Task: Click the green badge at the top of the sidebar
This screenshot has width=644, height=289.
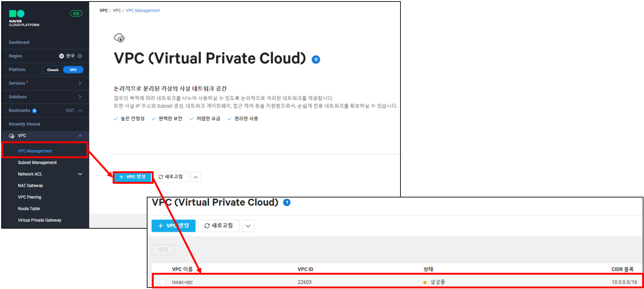Action: pyautogui.click(x=76, y=13)
